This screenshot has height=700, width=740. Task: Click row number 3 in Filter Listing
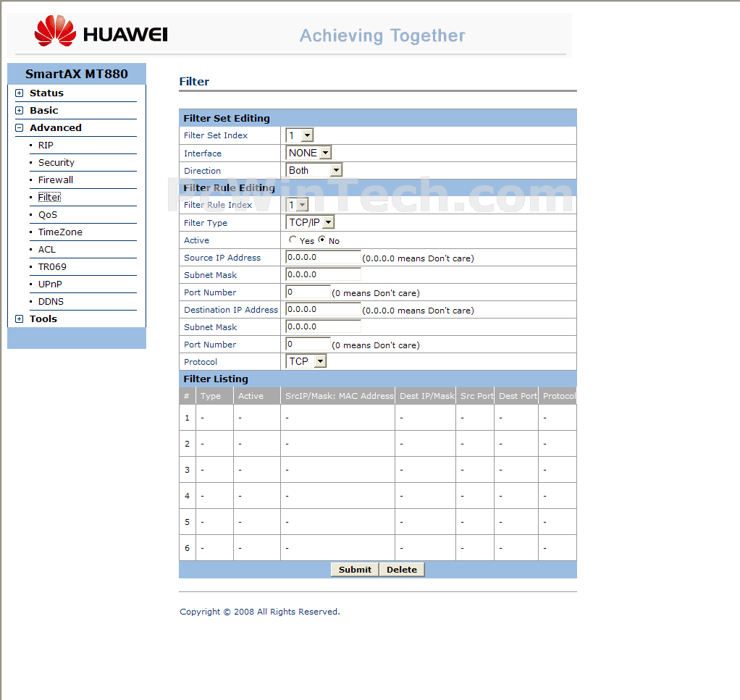(x=188, y=470)
